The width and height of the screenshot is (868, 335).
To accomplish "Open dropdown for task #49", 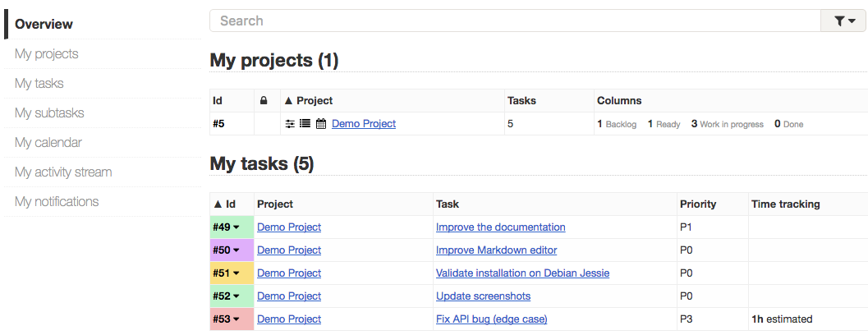I will 237,227.
